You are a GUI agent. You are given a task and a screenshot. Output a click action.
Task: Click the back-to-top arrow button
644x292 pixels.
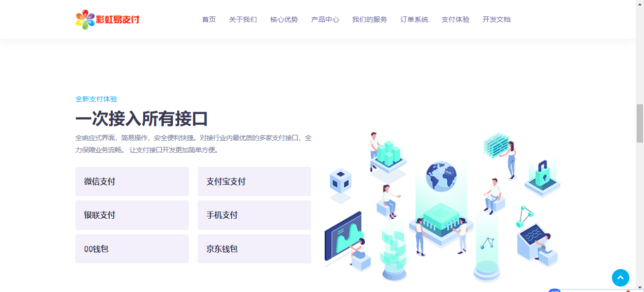(621, 278)
